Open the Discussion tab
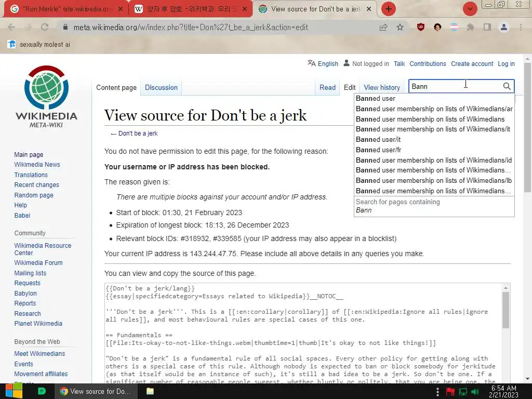Image resolution: width=532 pixels, height=399 pixels. point(161,87)
